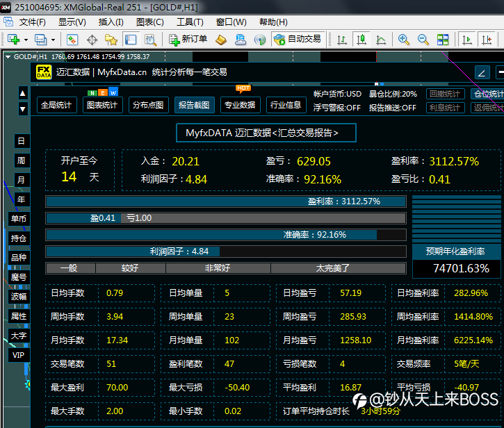Toggle the 自动交易 auto trading button
The height and width of the screenshot is (428, 504).
pos(298,40)
